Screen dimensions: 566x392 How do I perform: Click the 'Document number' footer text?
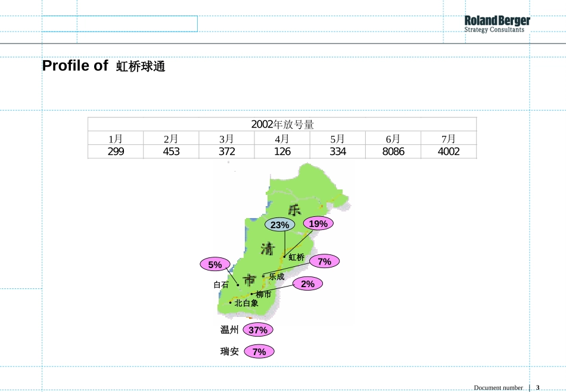[498, 388]
